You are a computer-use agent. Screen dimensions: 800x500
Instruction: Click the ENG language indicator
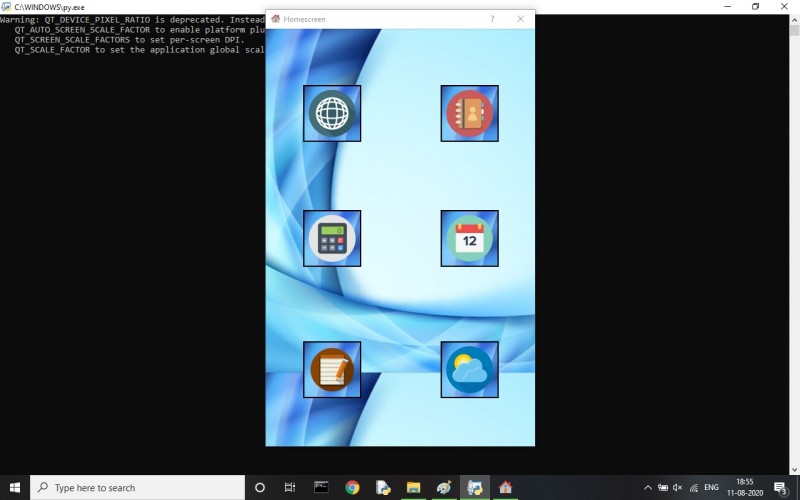click(711, 488)
